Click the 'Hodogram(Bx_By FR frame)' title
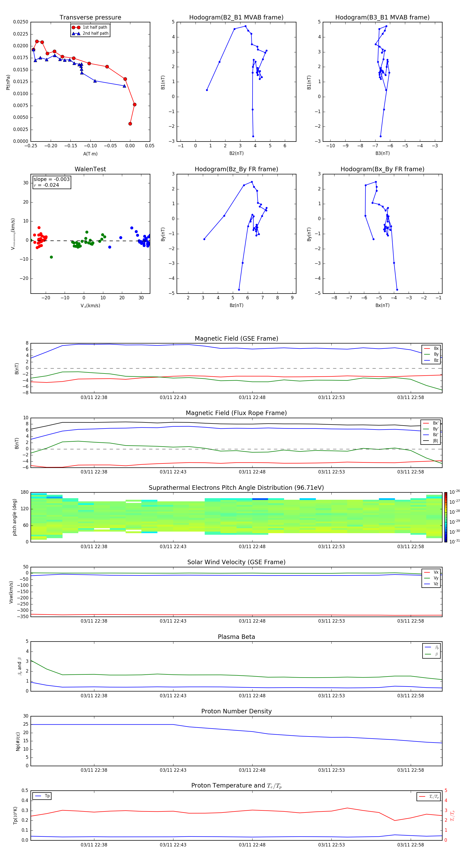Image resolution: width=473 pixels, height=868 pixels. (382, 169)
